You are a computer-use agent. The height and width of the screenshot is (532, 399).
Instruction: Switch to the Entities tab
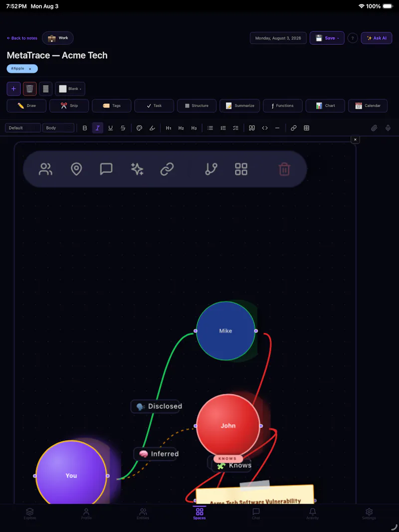(143, 514)
